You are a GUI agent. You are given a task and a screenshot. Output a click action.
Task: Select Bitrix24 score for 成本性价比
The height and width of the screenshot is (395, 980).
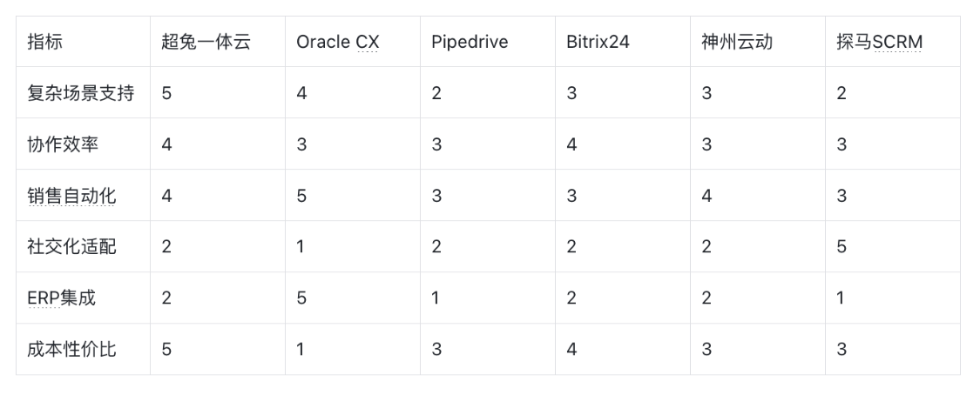pyautogui.click(x=571, y=350)
